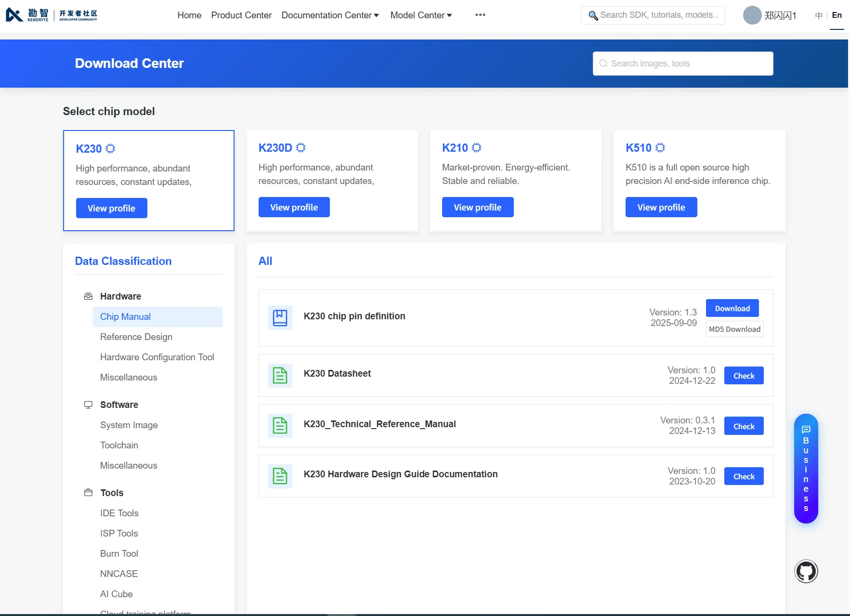Viewport: 850px width, 616px height.
Task: Open IDE Tools category
Action: tap(119, 513)
